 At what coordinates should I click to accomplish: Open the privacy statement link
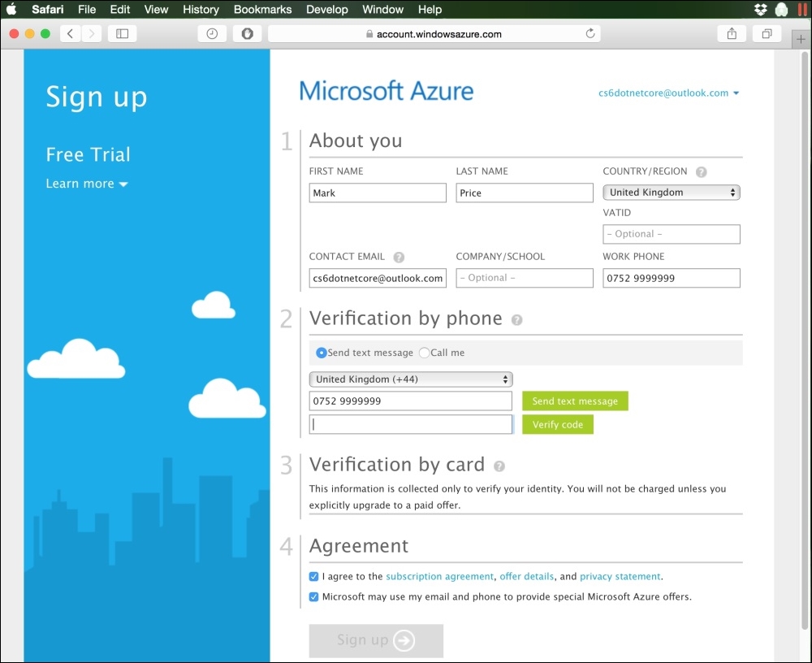pyautogui.click(x=620, y=576)
